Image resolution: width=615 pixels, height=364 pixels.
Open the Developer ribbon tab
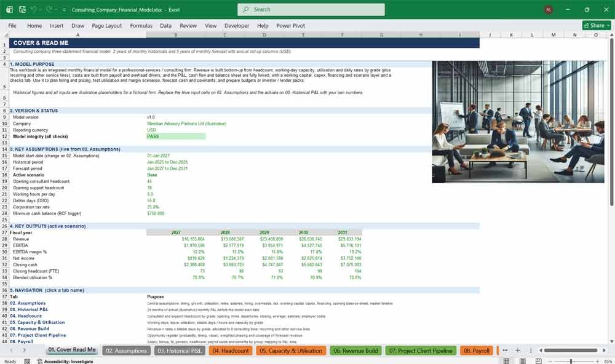click(x=237, y=25)
